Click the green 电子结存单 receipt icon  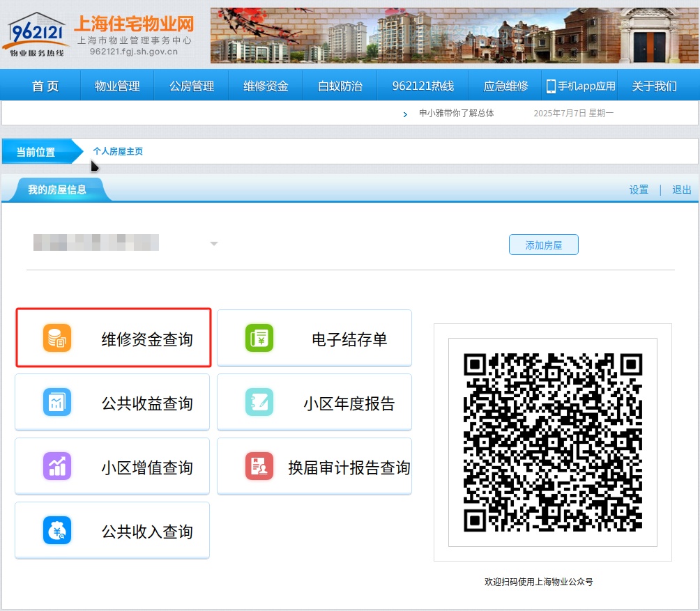[x=259, y=339]
